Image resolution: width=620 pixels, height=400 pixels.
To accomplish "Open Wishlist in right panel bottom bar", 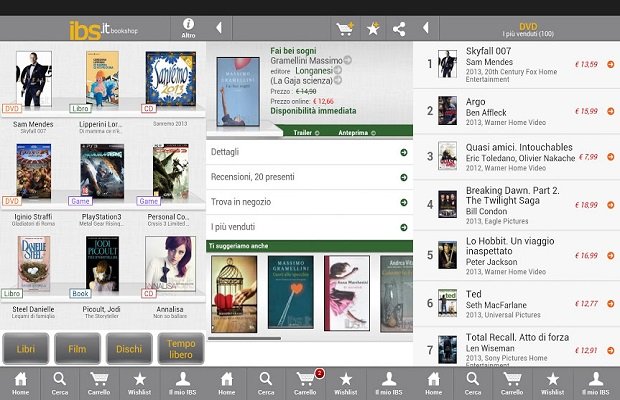I will 552,383.
